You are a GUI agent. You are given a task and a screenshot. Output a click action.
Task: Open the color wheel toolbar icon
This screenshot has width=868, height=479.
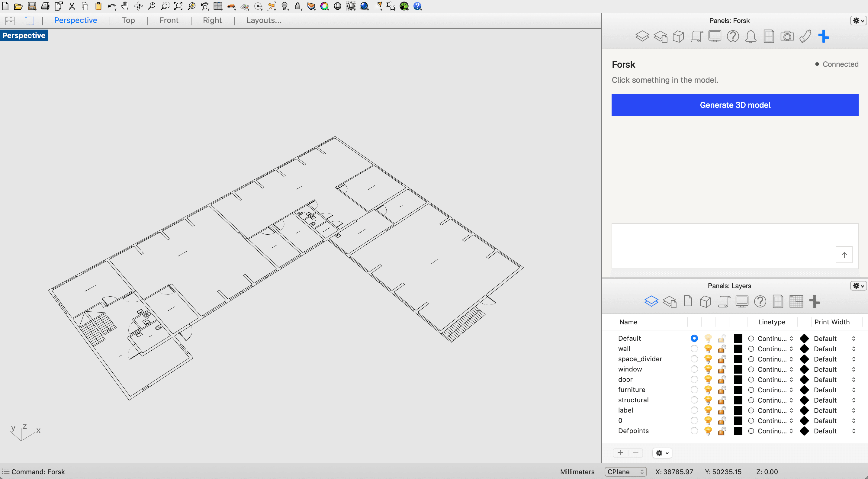click(324, 6)
